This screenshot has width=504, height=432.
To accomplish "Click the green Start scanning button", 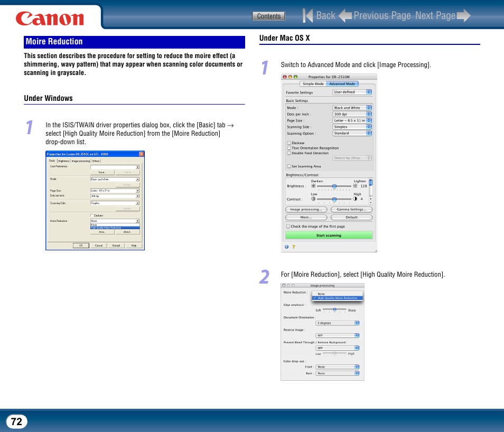I will pyautogui.click(x=329, y=236).
